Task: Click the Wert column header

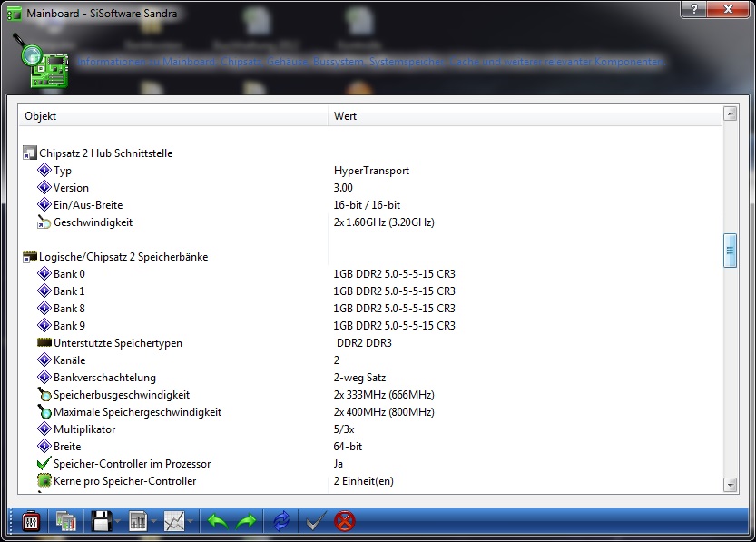Action: coord(525,116)
